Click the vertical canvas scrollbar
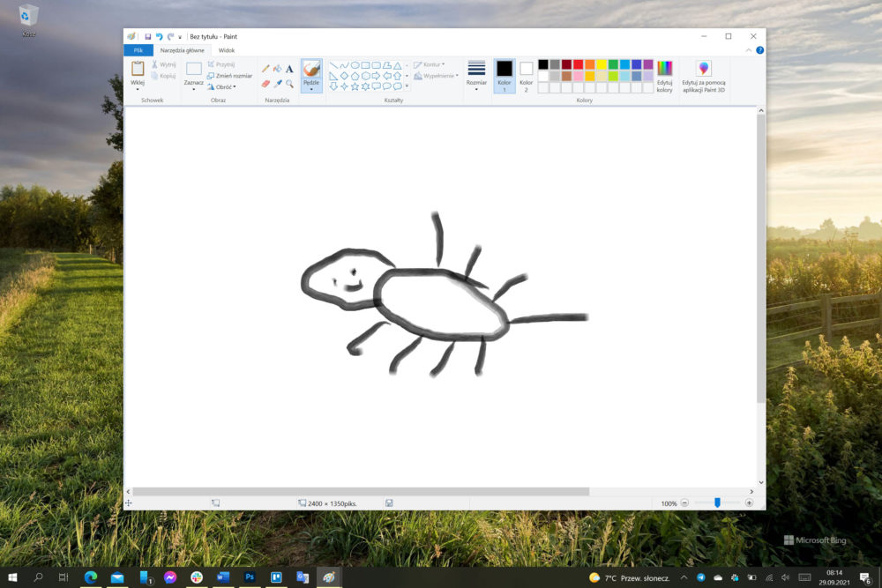882x588 pixels. 761,258
